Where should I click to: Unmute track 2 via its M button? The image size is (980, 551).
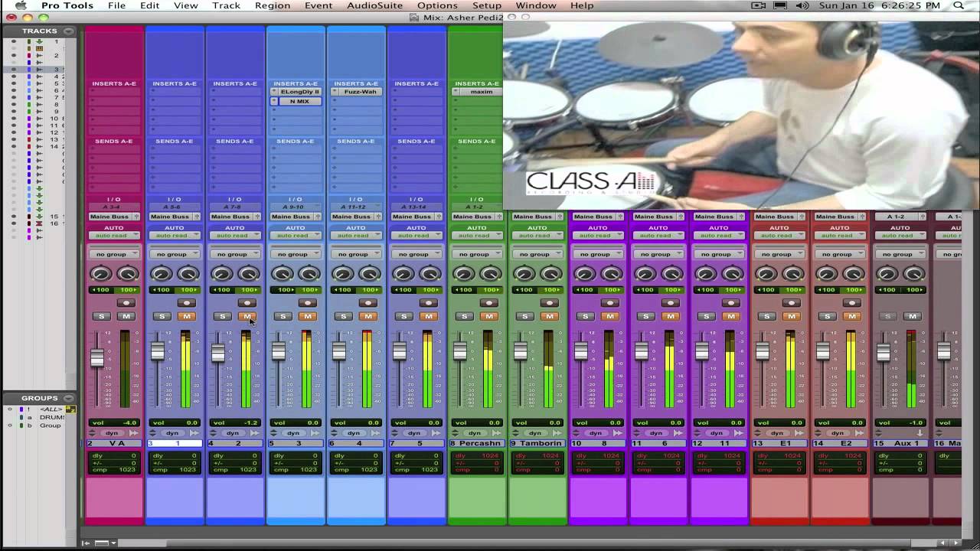click(247, 316)
